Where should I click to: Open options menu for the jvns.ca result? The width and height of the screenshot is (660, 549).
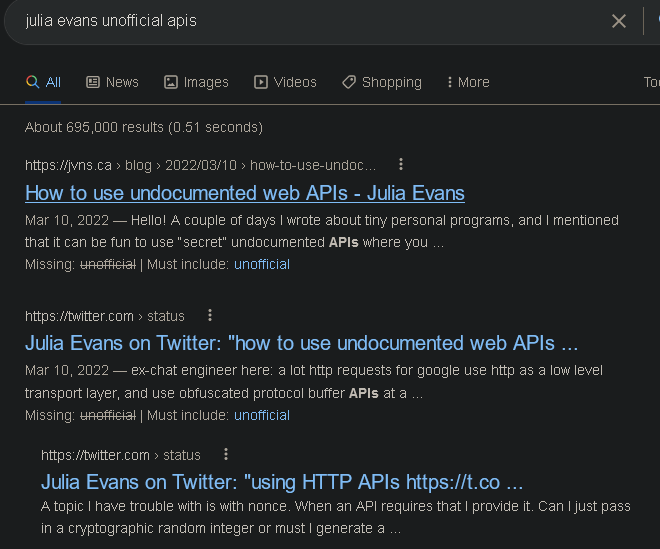tap(401, 164)
